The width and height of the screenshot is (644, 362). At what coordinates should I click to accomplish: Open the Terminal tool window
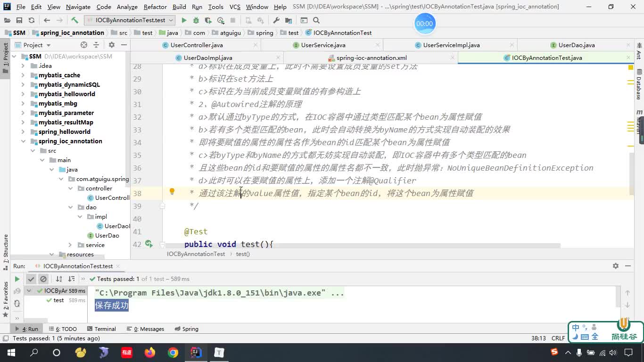click(101, 329)
